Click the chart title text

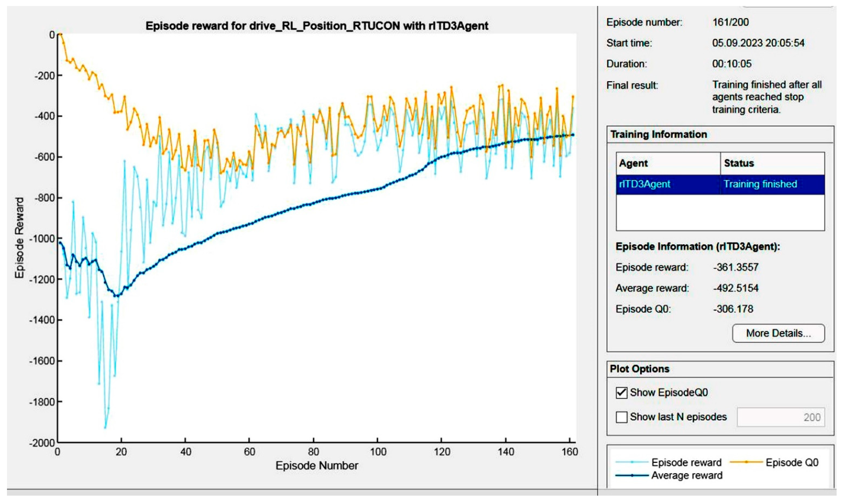coord(317,26)
